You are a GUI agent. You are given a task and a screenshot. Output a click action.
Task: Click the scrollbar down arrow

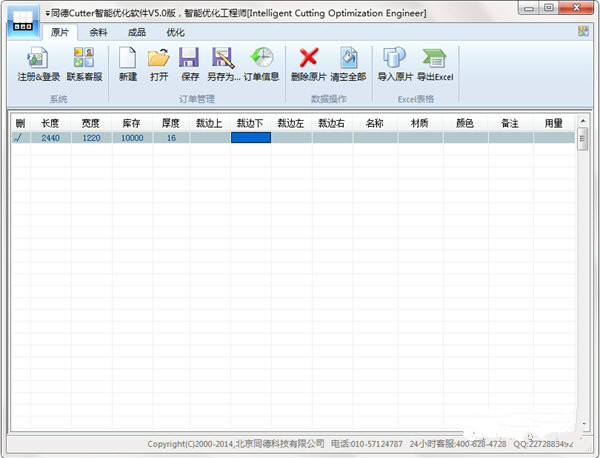click(584, 424)
